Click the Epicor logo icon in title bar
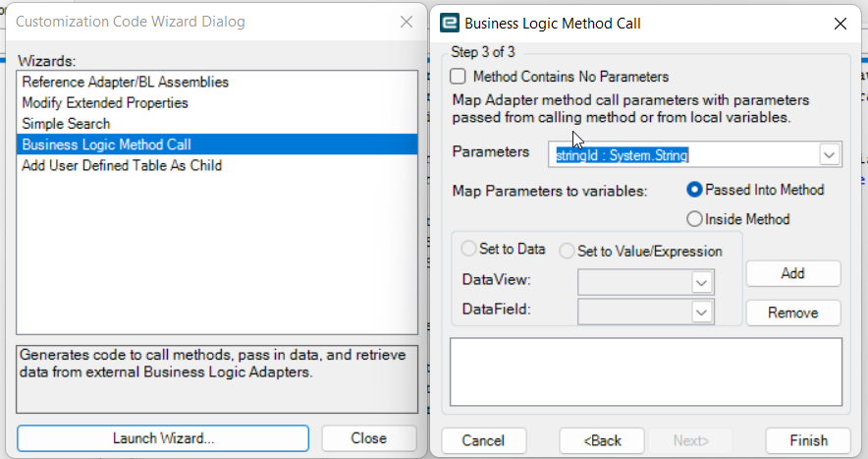The image size is (868, 459). 450,24
